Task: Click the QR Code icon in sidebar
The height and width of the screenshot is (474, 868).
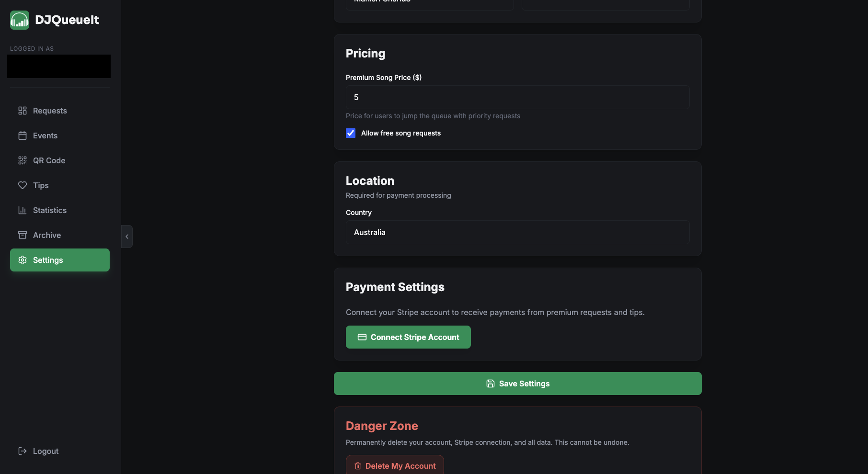Action: click(x=23, y=160)
